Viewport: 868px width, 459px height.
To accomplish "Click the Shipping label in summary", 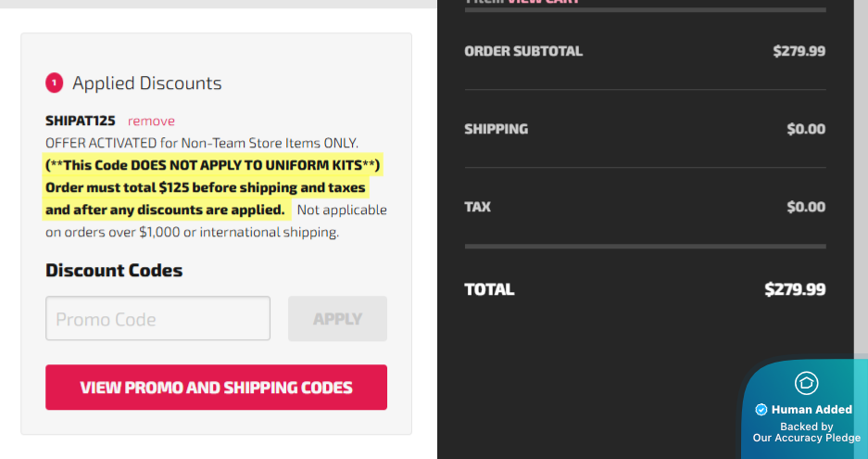I will point(496,130).
